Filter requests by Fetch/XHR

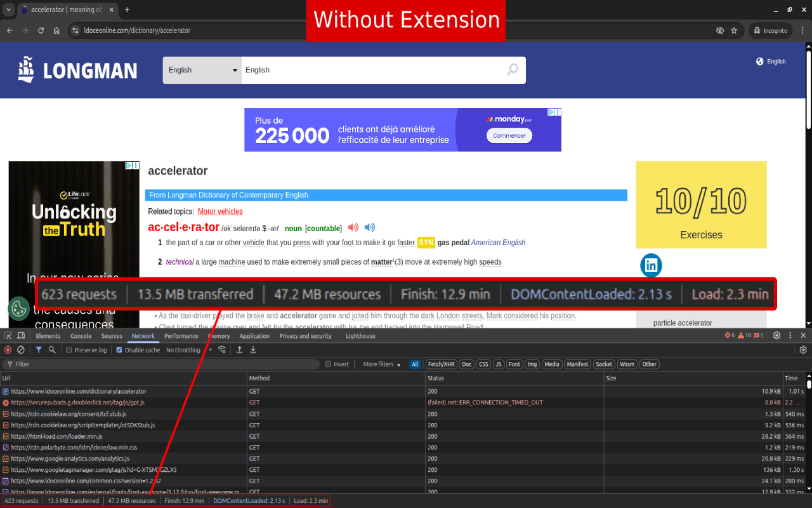point(441,364)
